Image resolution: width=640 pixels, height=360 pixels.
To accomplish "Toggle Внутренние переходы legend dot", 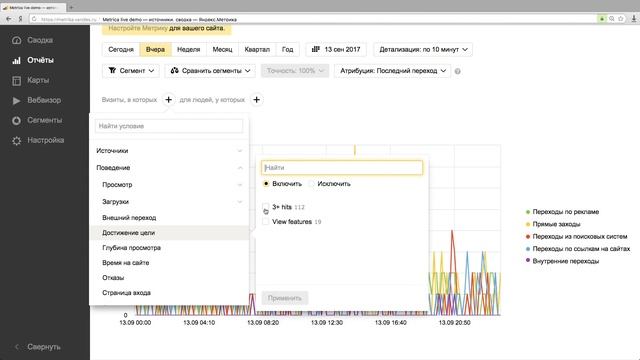I will 528,260.
